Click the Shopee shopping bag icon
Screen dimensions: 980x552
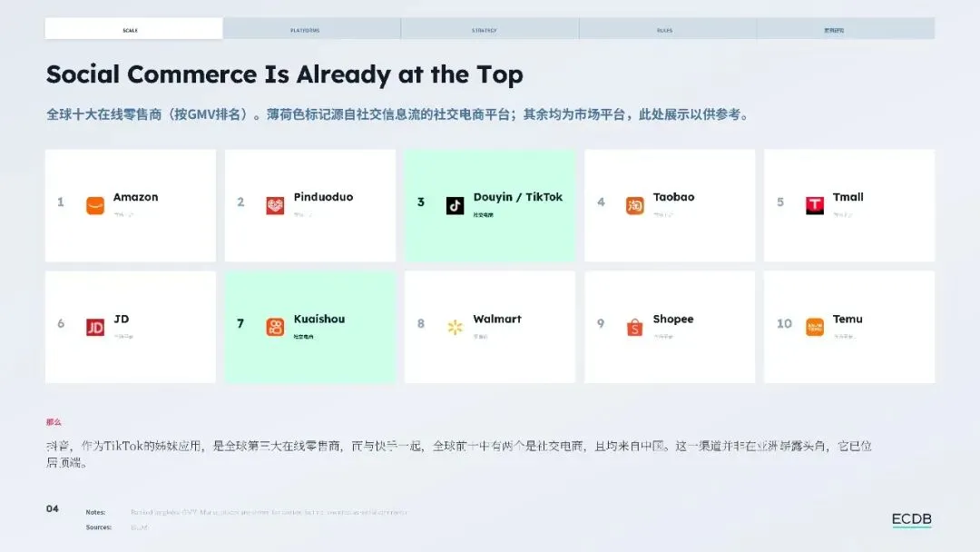tap(635, 327)
